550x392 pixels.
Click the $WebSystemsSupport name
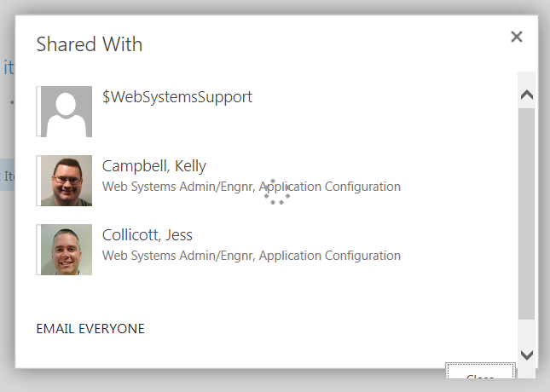pyautogui.click(x=177, y=97)
